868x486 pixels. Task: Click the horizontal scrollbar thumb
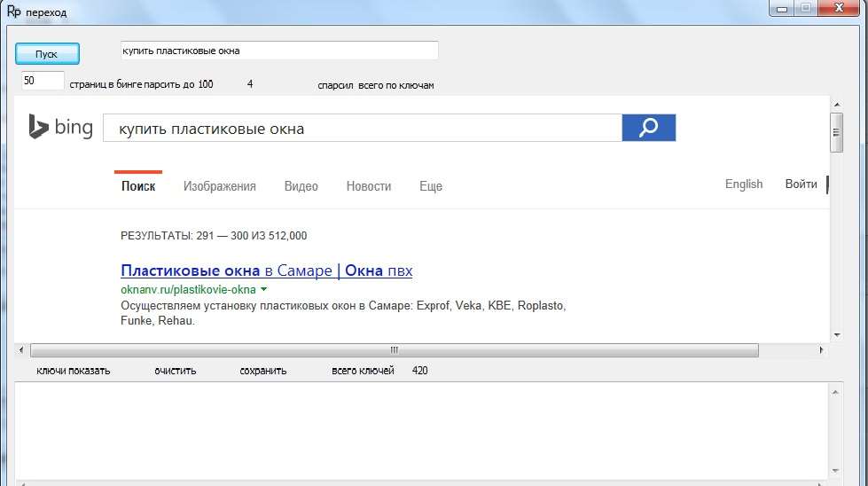[x=395, y=349]
